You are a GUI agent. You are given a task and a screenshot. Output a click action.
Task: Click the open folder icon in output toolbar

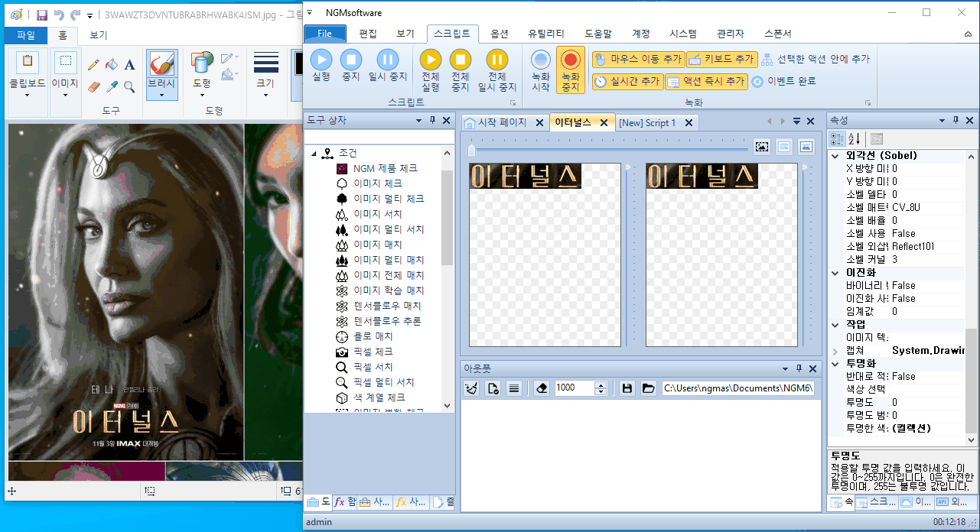[648, 388]
